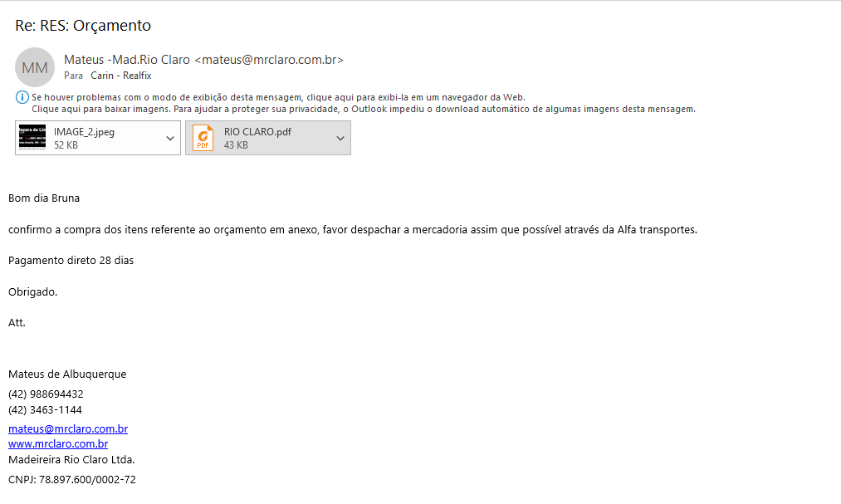841x504 pixels.
Task: Click the subject line Re: RES: Orçamento
Action: pyautogui.click(x=83, y=26)
